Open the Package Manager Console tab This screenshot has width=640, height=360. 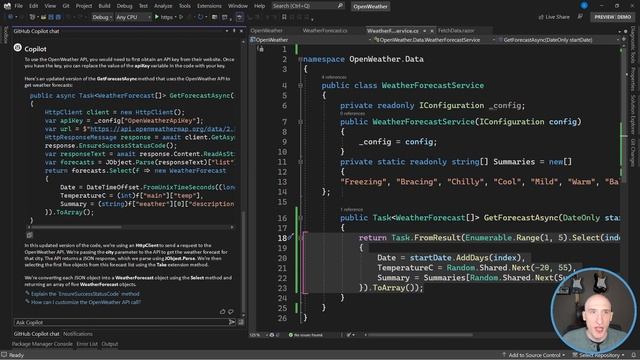click(x=42, y=344)
